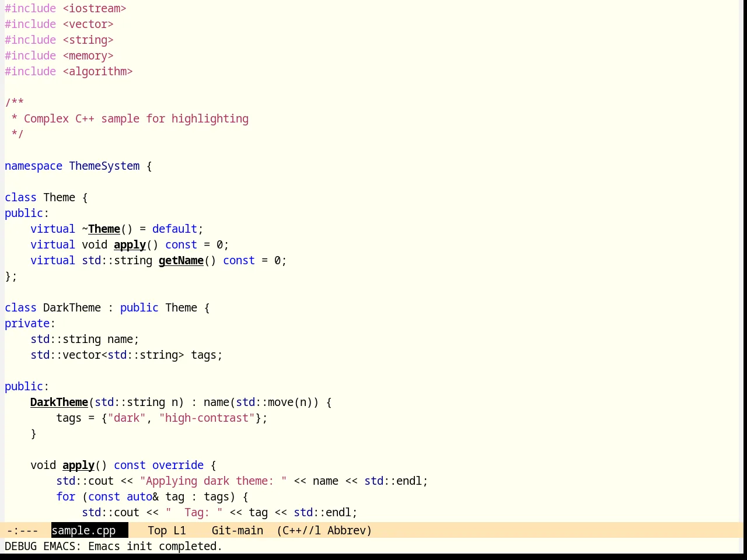The width and height of the screenshot is (747, 560).
Task: Click the echo area message 'Emacs init completed'
Action: click(155, 546)
